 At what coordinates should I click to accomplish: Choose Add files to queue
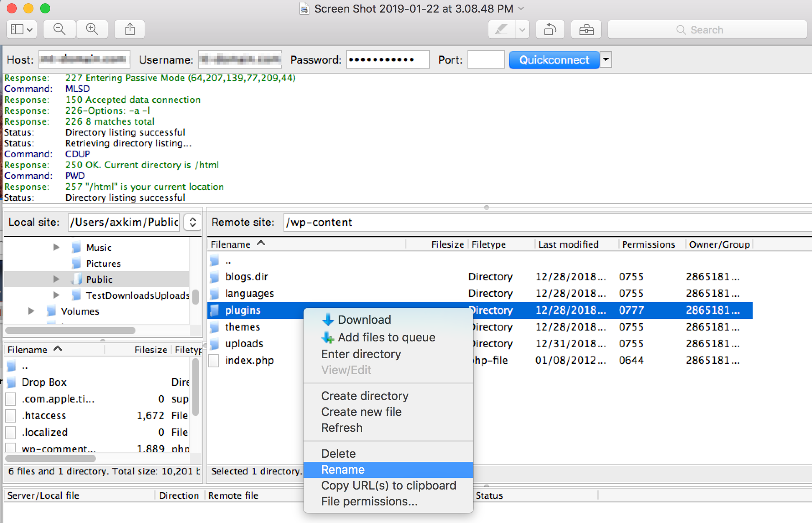tap(388, 337)
